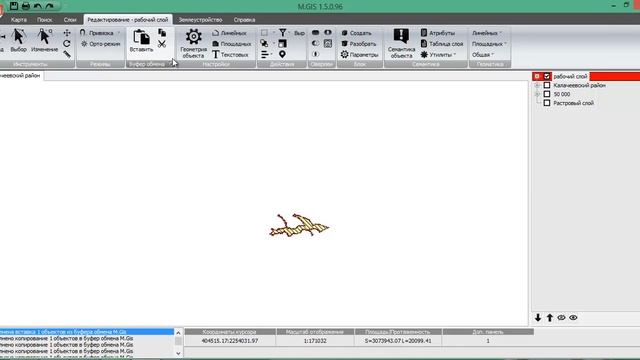
Task: Click the Текстовых settings item
Action: pos(230,54)
